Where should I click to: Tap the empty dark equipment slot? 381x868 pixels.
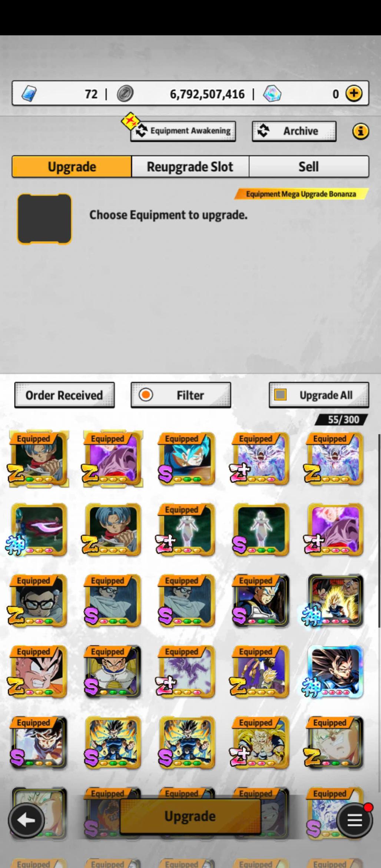point(44,219)
